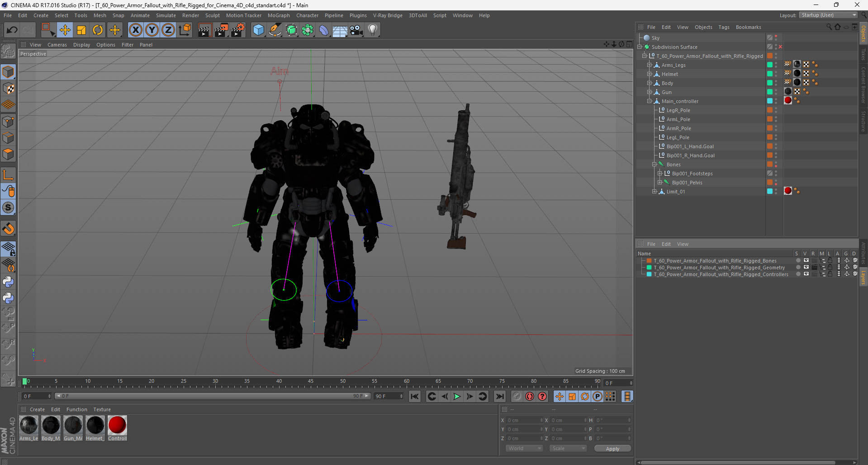868x465 pixels.
Task: Toggle Controllers layer view eye
Action: [806, 274]
